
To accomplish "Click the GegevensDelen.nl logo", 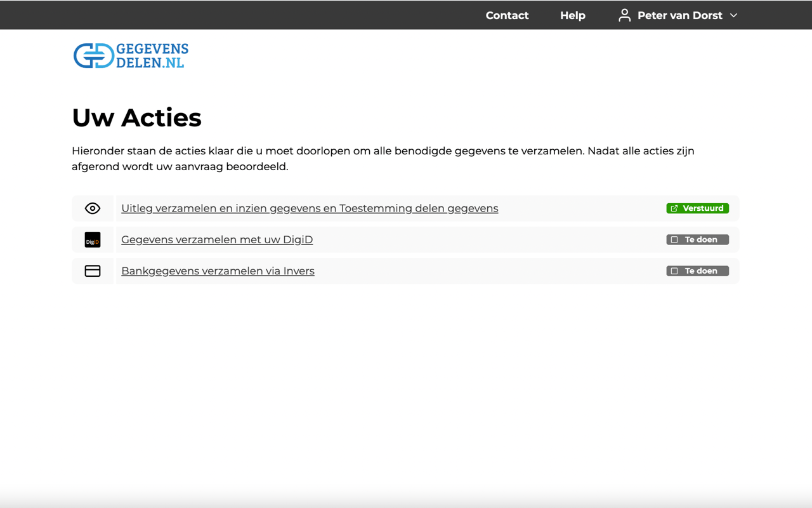I will coord(130,55).
